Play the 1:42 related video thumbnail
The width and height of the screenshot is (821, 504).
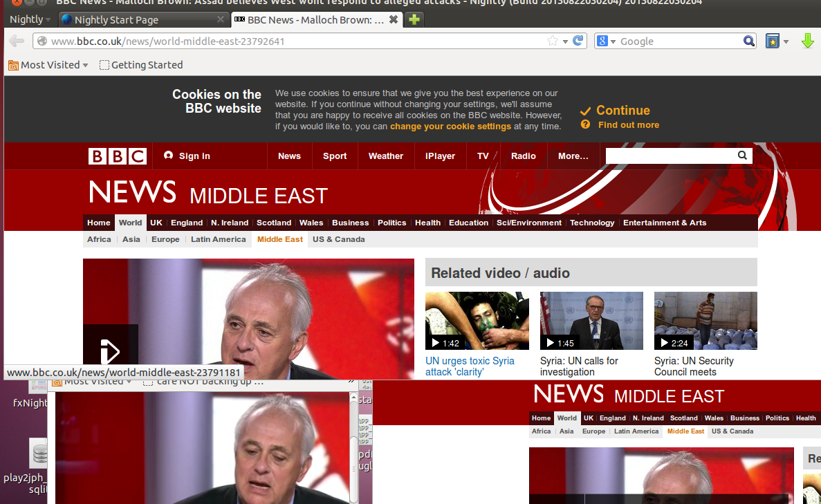click(x=477, y=321)
